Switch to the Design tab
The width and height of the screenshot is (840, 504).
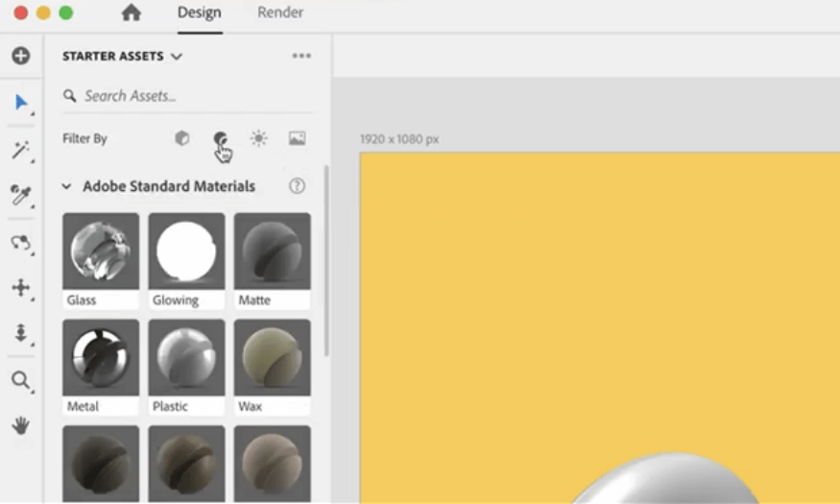(x=200, y=12)
